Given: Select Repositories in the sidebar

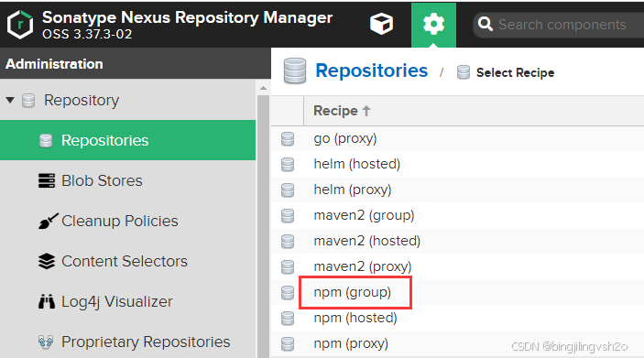Looking at the screenshot, I should 127,140.
